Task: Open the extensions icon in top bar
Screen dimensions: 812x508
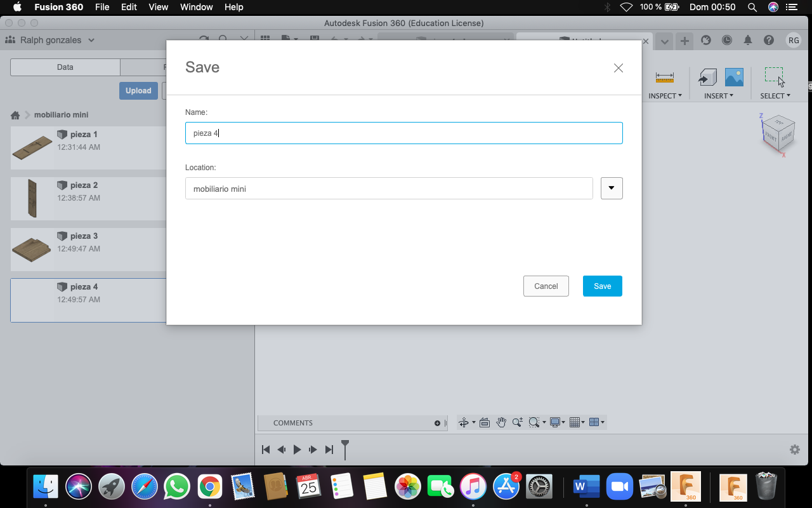Action: [706, 40]
